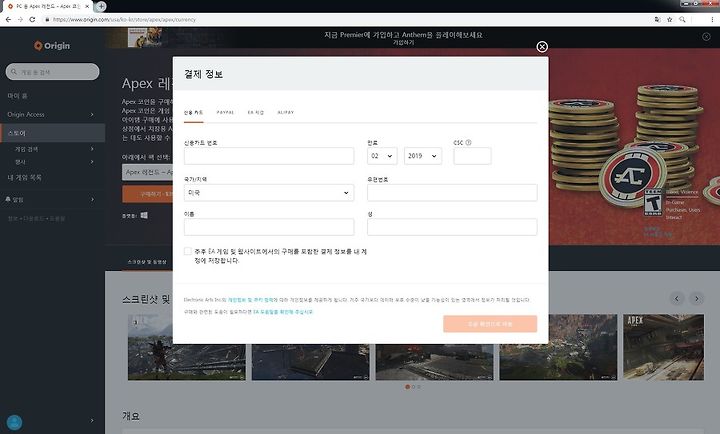
Task: Click the notification bell item in sidebar
Action: pos(15,199)
